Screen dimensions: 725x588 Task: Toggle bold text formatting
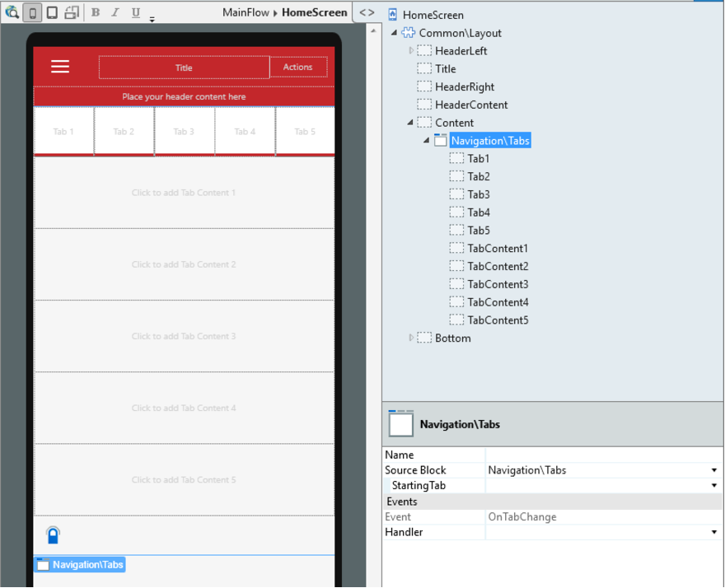(x=96, y=12)
